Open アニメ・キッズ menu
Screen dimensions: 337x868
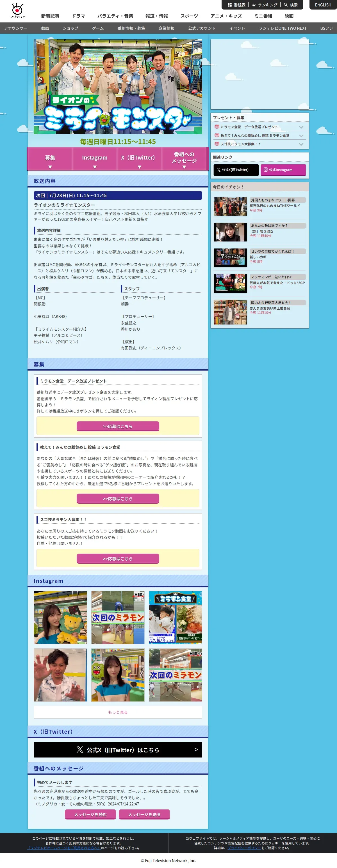pyautogui.click(x=226, y=16)
